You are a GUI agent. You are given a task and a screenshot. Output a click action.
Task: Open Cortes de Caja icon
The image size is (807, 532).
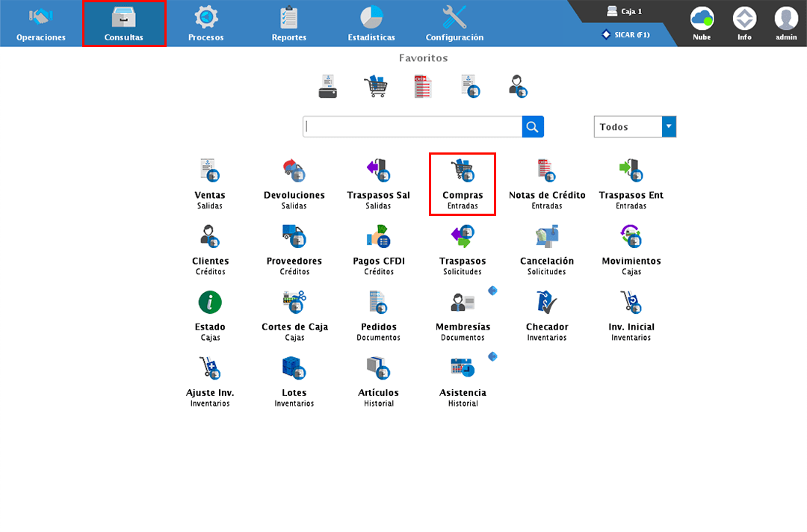coord(294,303)
